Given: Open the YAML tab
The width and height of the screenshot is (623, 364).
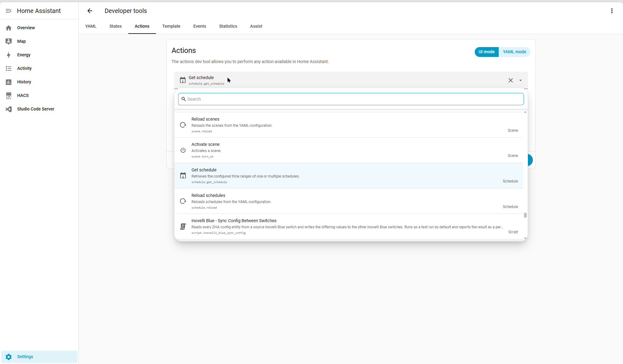Looking at the screenshot, I should 91,26.
